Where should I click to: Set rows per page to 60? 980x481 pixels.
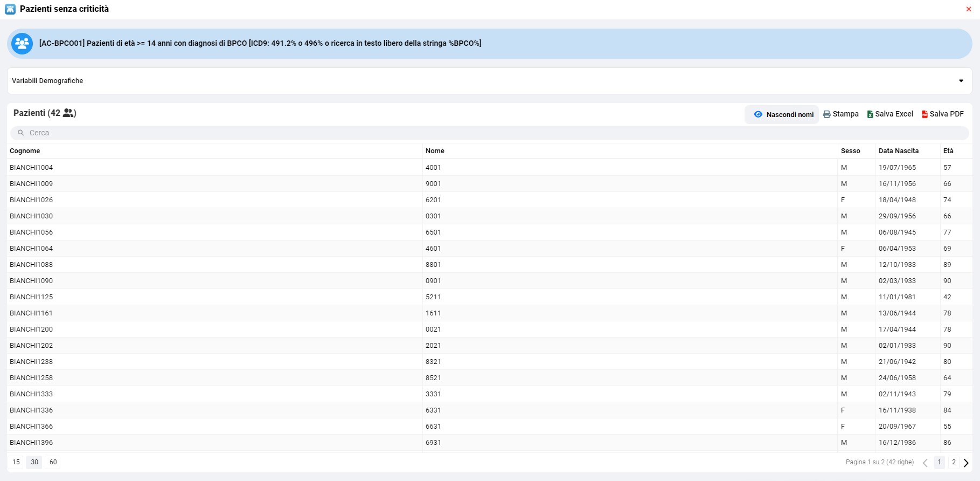click(x=53, y=462)
